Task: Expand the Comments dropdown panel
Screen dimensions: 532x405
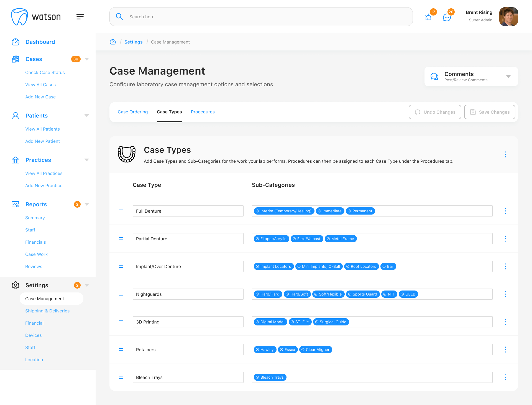Action: point(508,77)
